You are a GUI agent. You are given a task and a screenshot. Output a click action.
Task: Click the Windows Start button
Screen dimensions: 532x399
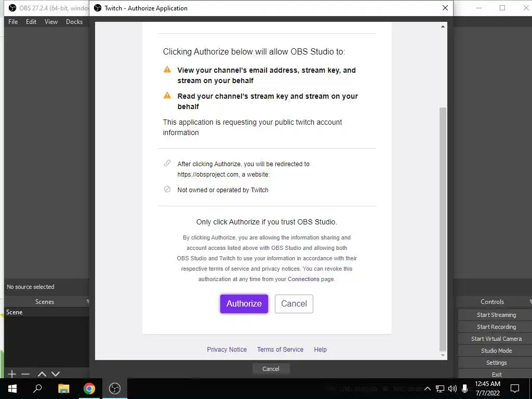(12, 389)
